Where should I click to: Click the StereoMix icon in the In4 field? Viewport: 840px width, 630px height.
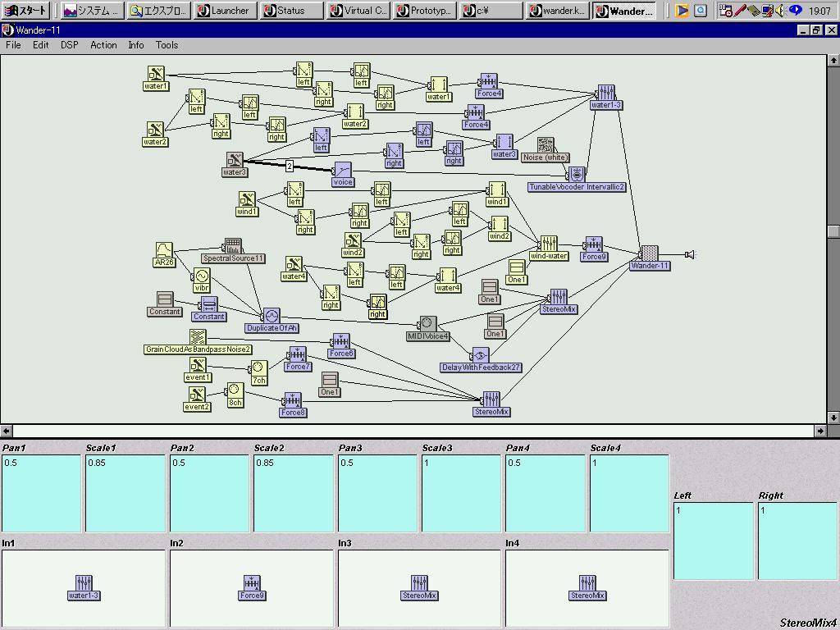tap(587, 587)
